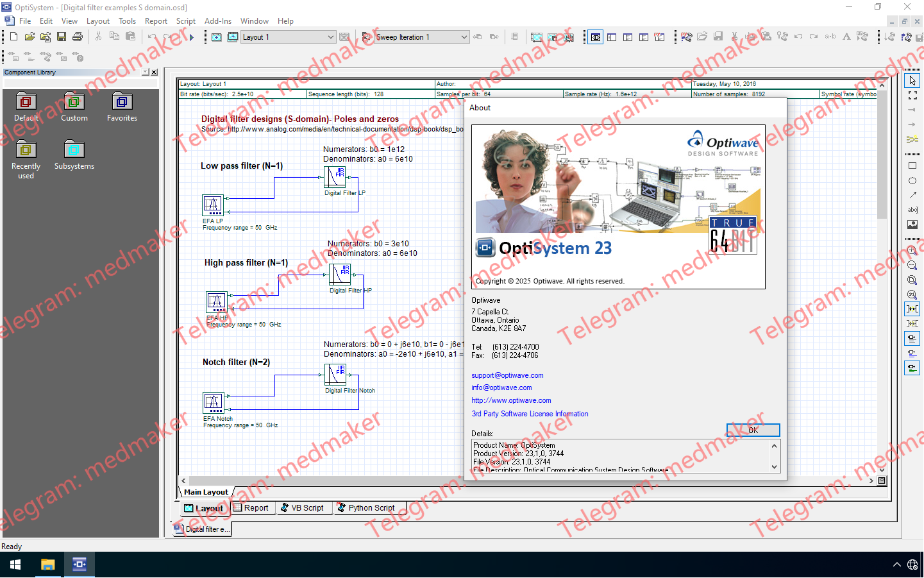Click the system tray show hidden icons chevron
The width and height of the screenshot is (924, 578).
(896, 565)
